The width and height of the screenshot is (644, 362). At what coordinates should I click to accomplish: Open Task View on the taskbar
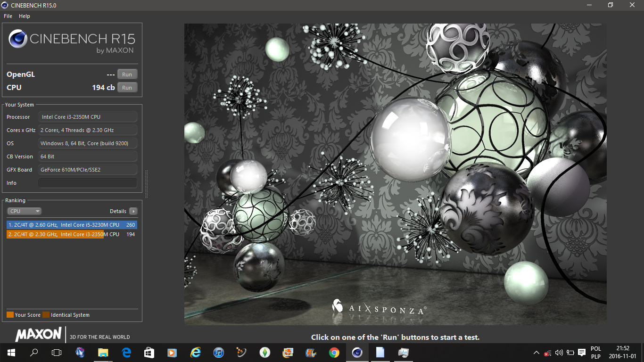57,353
